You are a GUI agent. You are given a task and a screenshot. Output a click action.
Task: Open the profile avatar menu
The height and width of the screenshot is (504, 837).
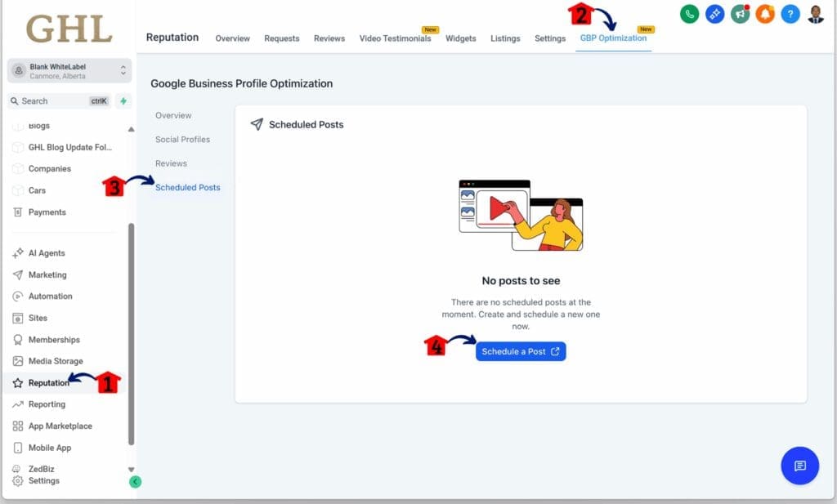[x=815, y=14]
